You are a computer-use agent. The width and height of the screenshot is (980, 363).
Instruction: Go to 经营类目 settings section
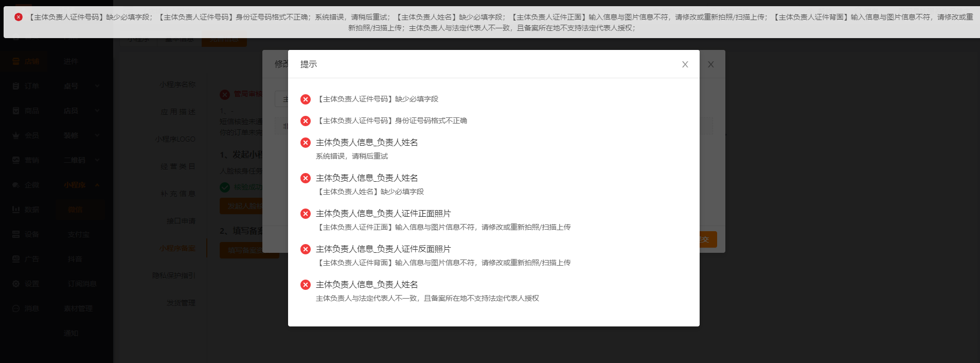[x=178, y=166]
